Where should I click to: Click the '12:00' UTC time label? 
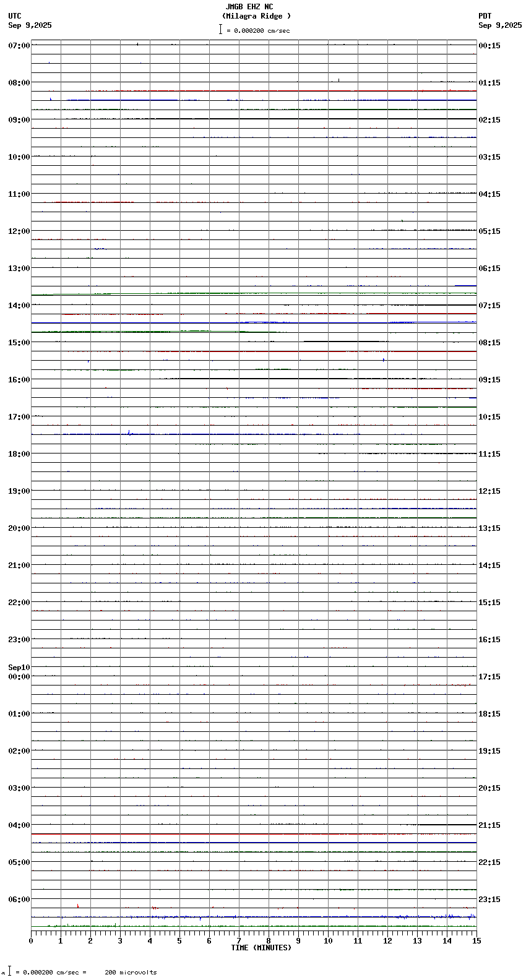tap(19, 231)
